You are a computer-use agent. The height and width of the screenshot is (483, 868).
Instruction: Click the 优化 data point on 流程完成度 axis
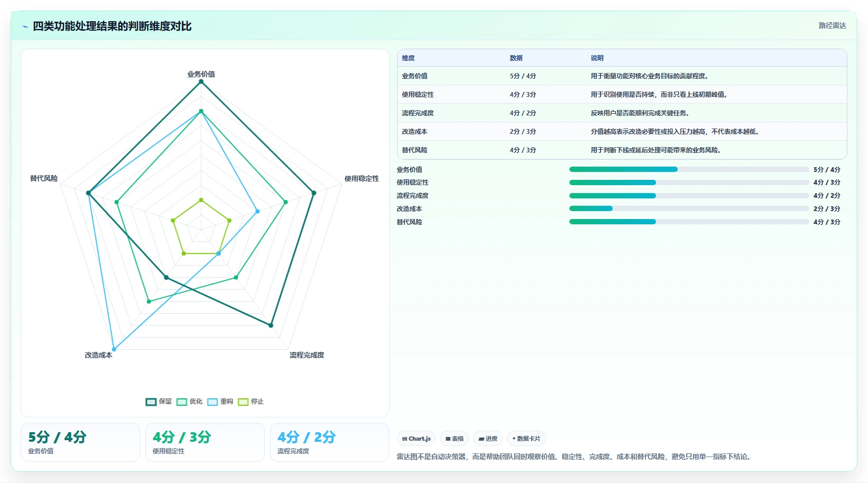236,277
